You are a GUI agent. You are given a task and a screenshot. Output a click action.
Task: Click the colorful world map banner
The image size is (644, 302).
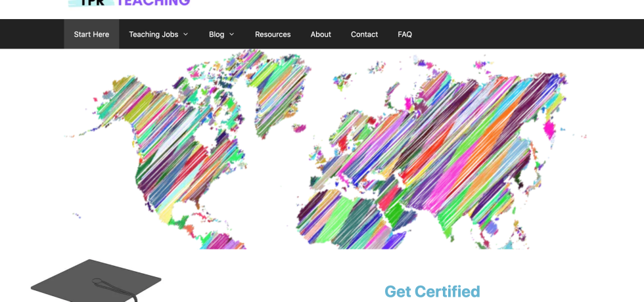pyautogui.click(x=325, y=150)
